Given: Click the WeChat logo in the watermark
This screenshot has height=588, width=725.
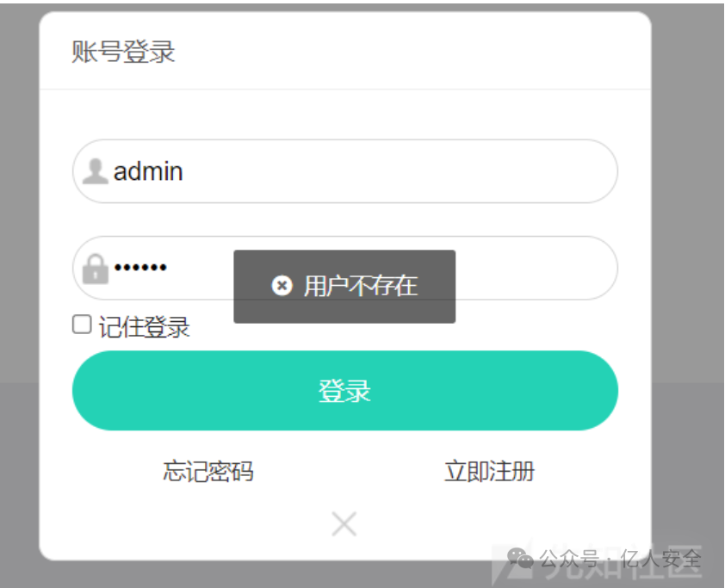Looking at the screenshot, I should [520, 558].
